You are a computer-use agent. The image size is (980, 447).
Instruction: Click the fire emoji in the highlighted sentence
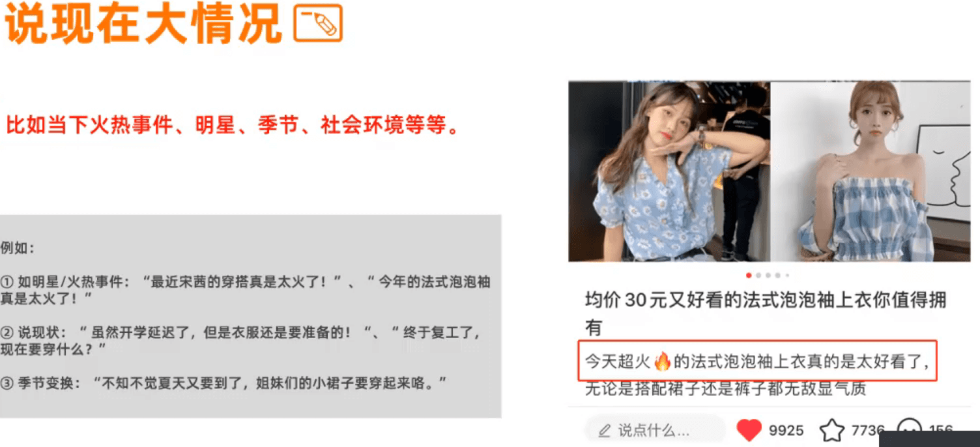pyautogui.click(x=662, y=361)
